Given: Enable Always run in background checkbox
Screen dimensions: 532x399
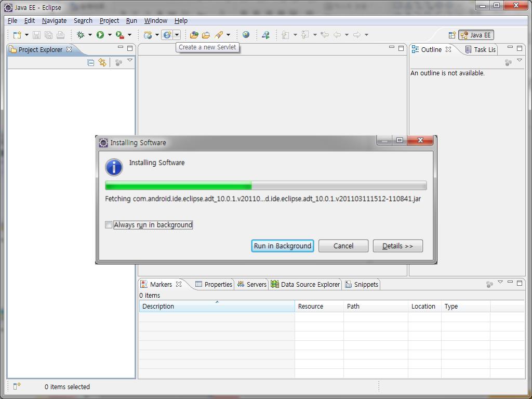Looking at the screenshot, I should coord(109,224).
